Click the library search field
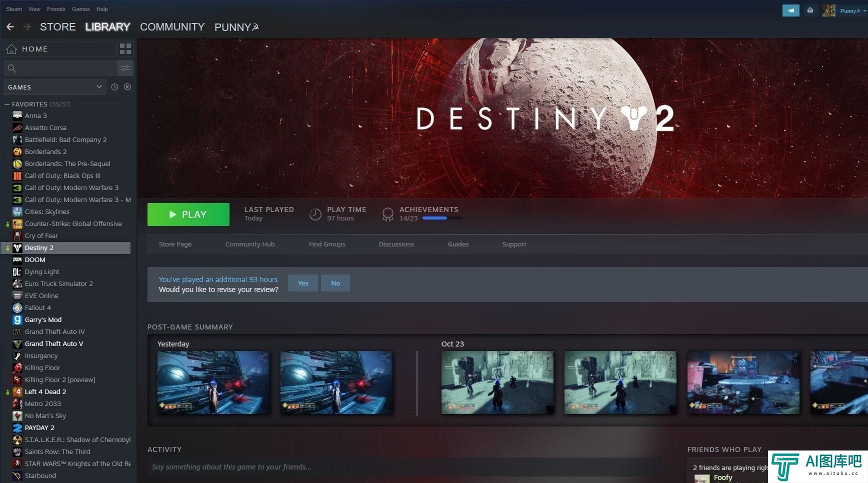 [60, 68]
